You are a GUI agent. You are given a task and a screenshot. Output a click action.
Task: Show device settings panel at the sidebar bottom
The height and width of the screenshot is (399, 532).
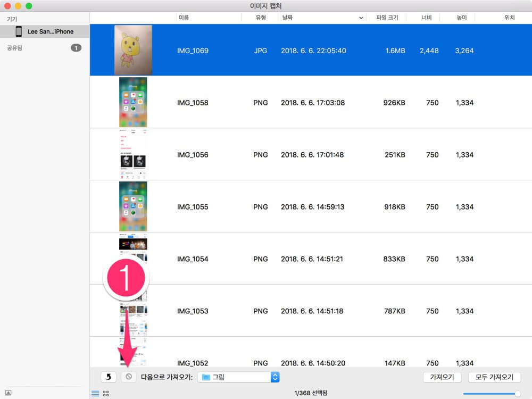(9, 393)
